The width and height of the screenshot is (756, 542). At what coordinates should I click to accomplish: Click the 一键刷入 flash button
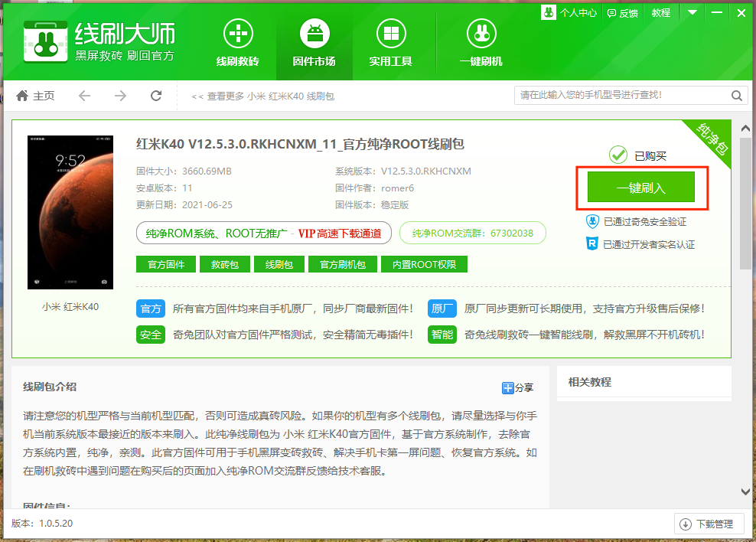641,187
